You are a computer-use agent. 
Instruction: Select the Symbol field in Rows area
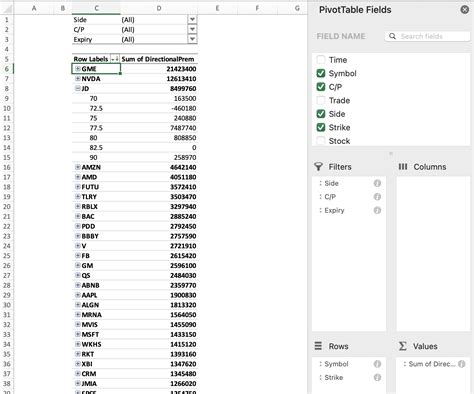point(349,364)
